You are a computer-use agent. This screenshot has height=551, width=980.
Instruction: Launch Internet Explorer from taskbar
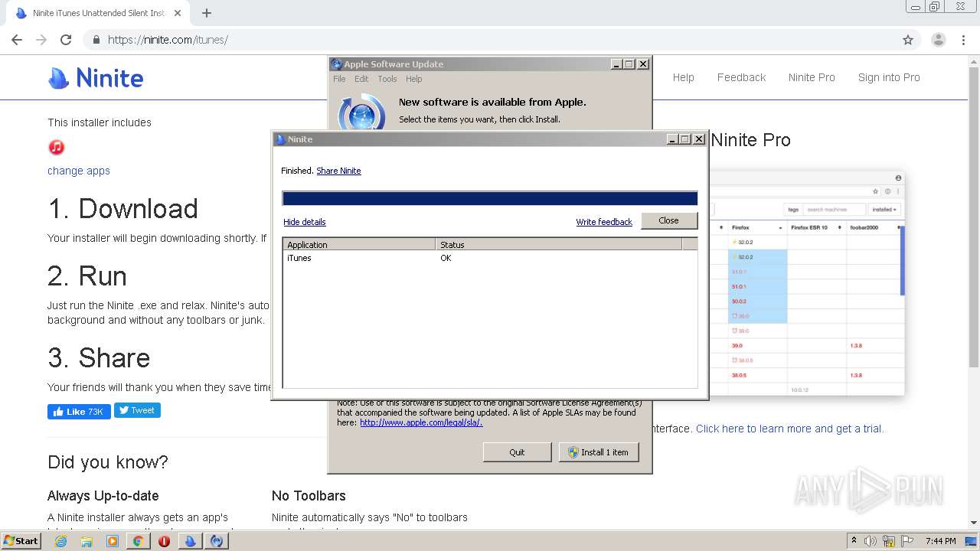tap(60, 541)
